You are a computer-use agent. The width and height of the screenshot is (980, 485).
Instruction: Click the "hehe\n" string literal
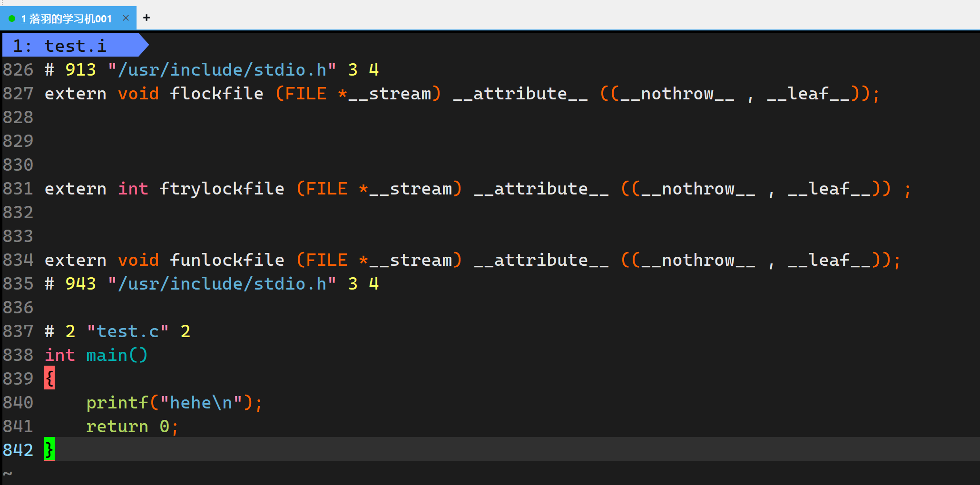click(201, 403)
